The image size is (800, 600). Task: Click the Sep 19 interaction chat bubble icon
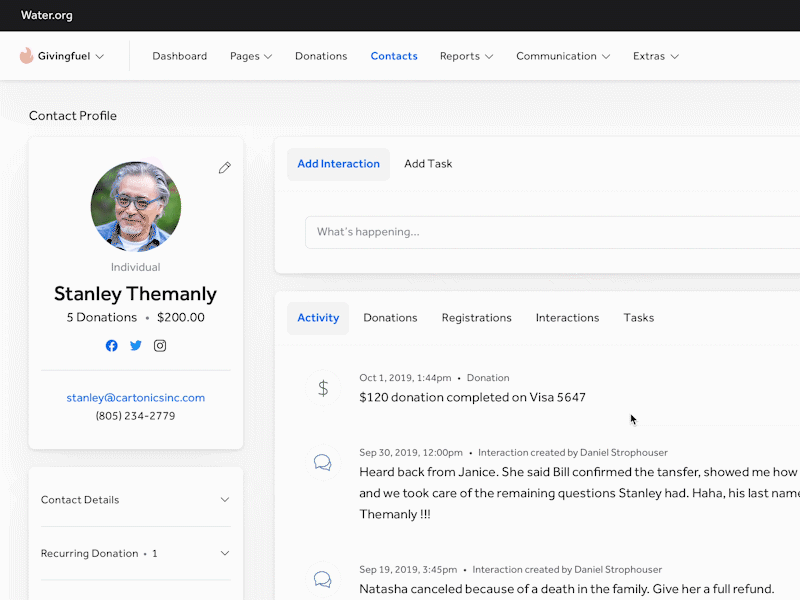(x=323, y=579)
